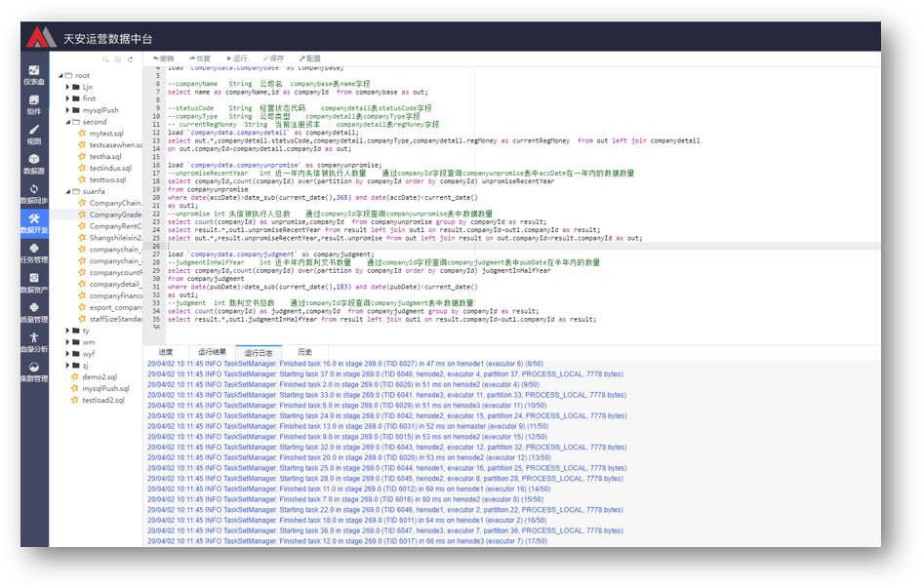The height and width of the screenshot is (588, 922).
Task: Click the 运行 run button
Action: click(237, 59)
